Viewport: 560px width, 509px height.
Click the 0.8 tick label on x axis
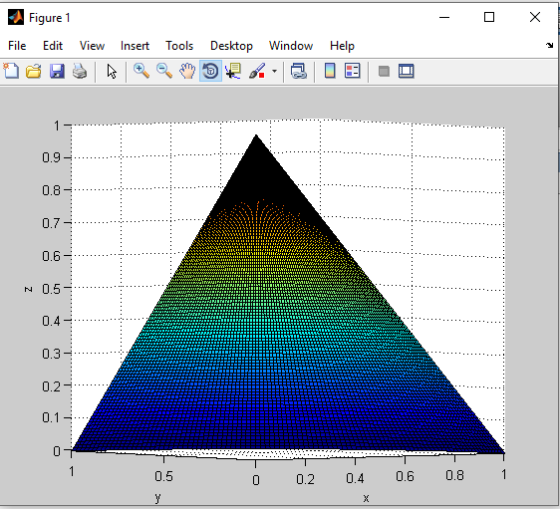tap(455, 475)
